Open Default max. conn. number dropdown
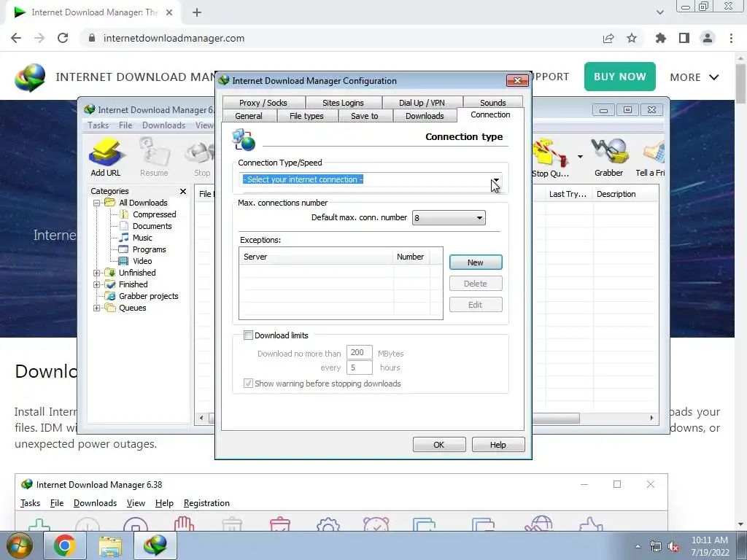The image size is (747, 560). tap(449, 217)
